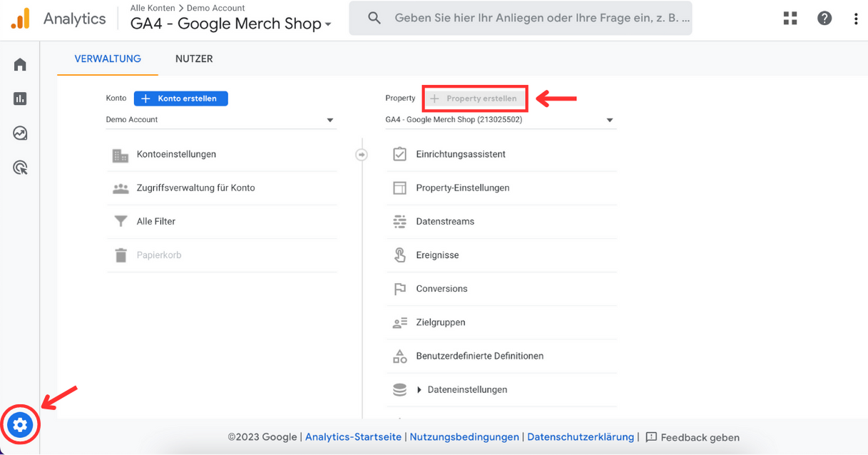Open the Admin gear icon

tap(20, 426)
